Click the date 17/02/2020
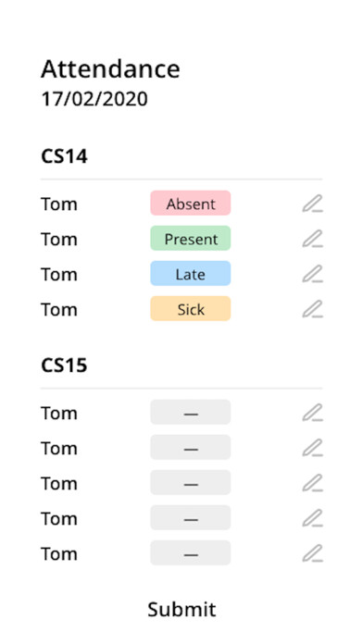 coord(94,99)
